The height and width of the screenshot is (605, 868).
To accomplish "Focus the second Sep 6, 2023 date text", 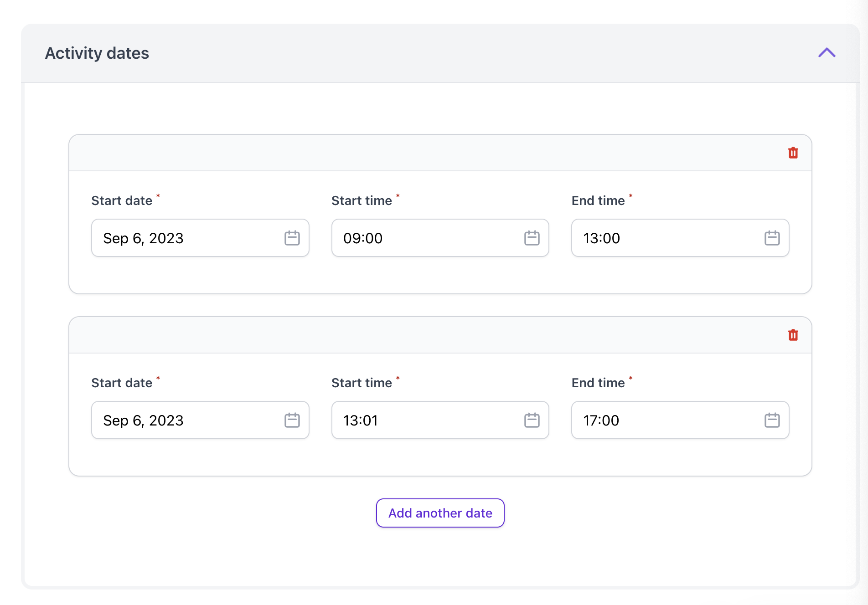I will coord(143,420).
